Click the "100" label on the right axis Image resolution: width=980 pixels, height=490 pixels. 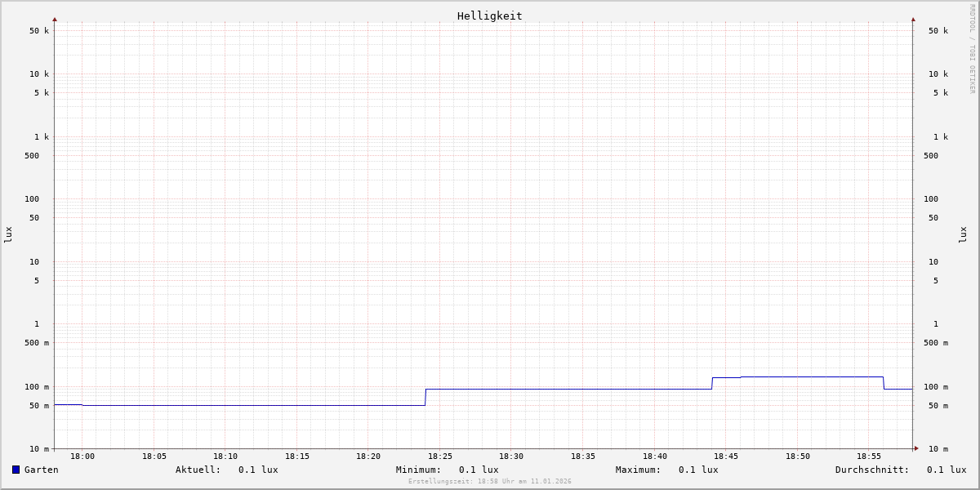tap(931, 199)
